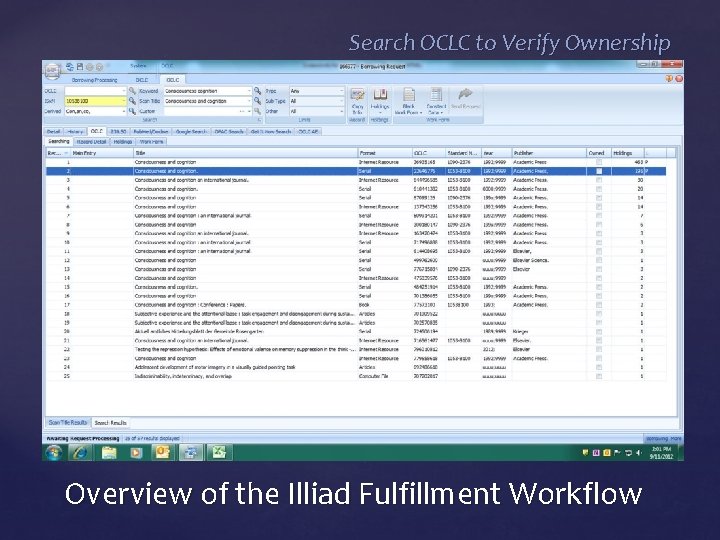The width and height of the screenshot is (720, 540).
Task: Toggle the Owned checkbox for result row 25
Action: (x=599, y=376)
